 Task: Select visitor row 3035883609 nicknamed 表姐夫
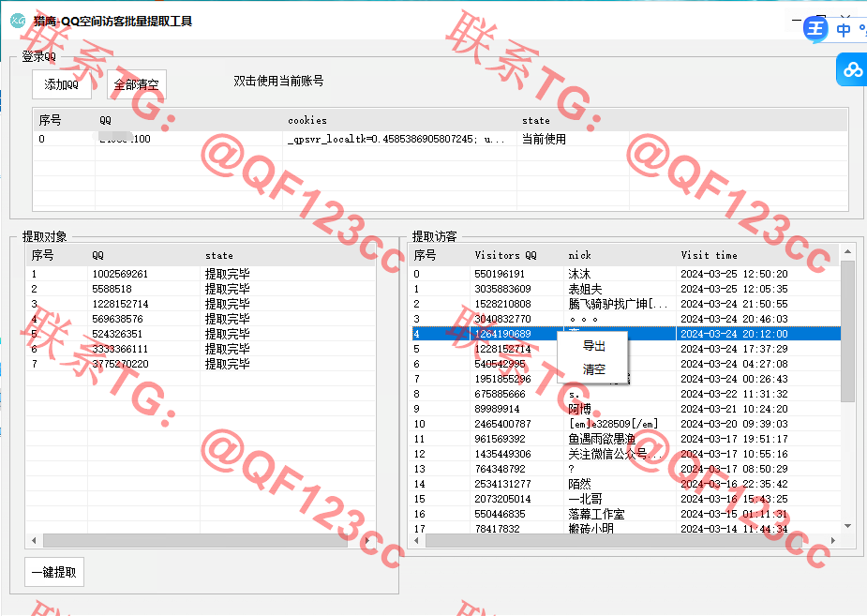point(626,289)
